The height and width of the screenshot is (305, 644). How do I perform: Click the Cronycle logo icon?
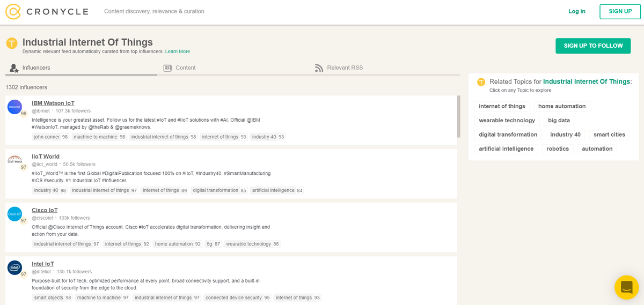point(13,11)
